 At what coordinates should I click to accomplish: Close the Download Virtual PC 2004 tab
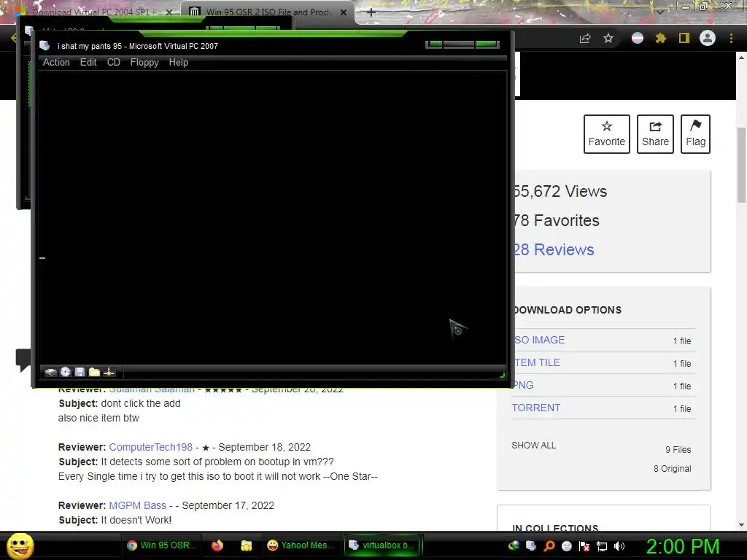coord(169,12)
